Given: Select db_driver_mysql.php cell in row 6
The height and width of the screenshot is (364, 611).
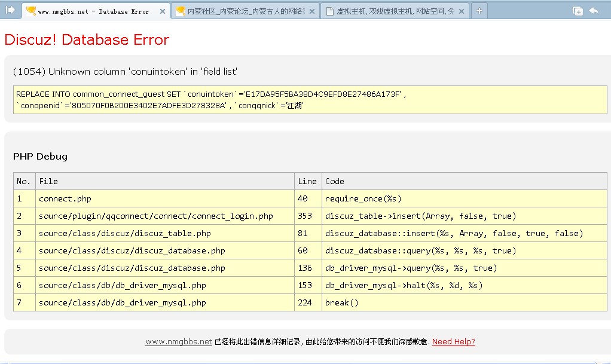Looking at the screenshot, I should 165,285.
